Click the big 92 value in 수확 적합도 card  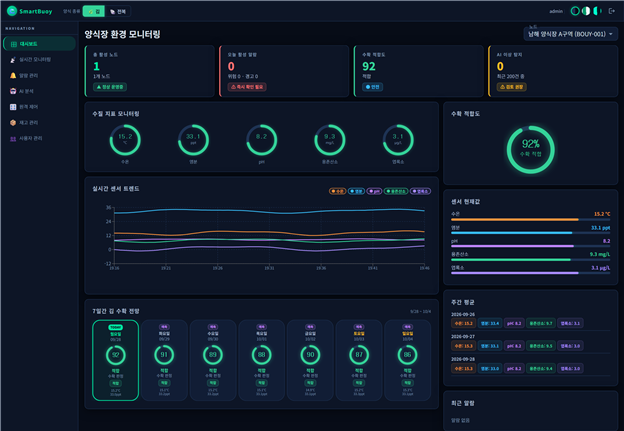369,66
